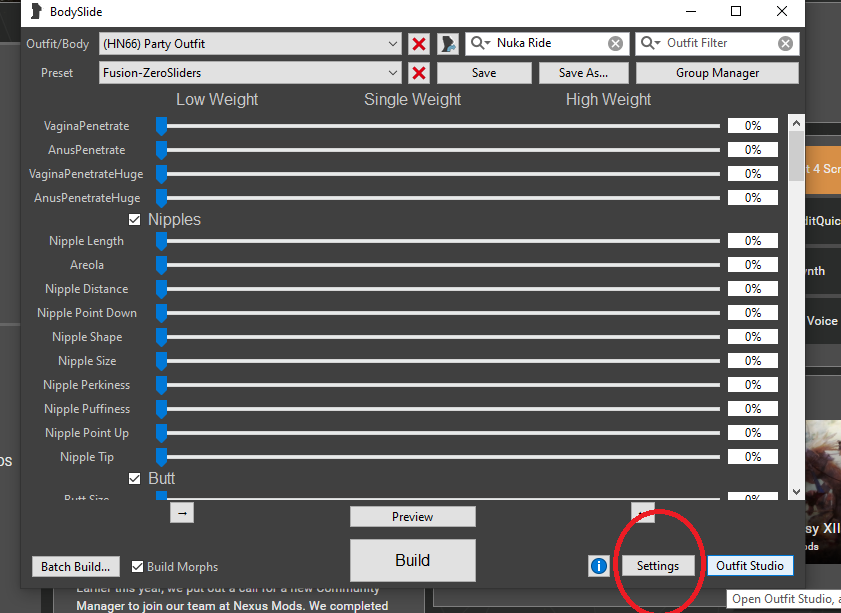Click the large Build button

pos(412,560)
